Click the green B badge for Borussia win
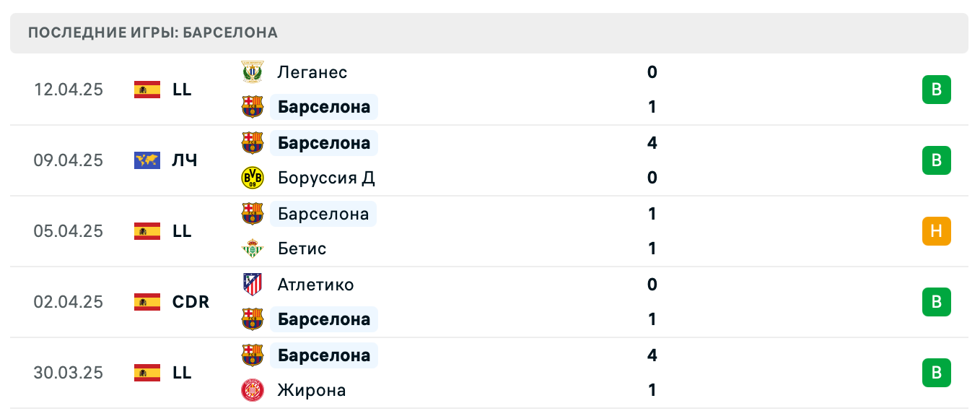 point(937,160)
